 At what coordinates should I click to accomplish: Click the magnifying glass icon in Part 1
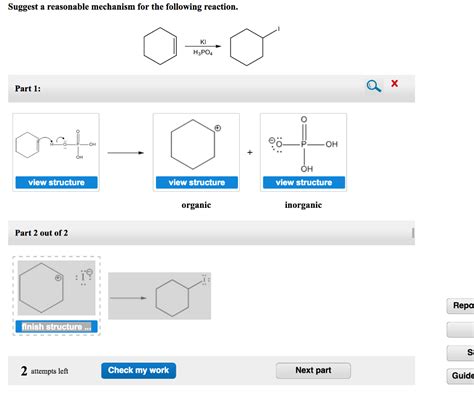(374, 86)
